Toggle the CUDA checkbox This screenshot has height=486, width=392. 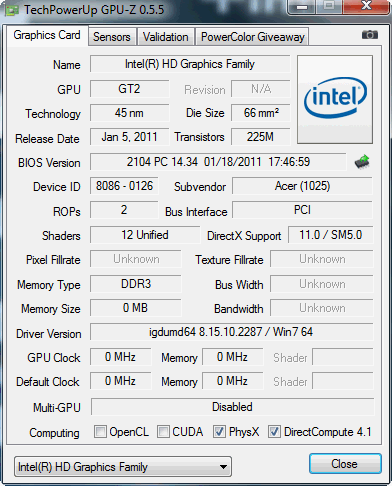click(163, 431)
